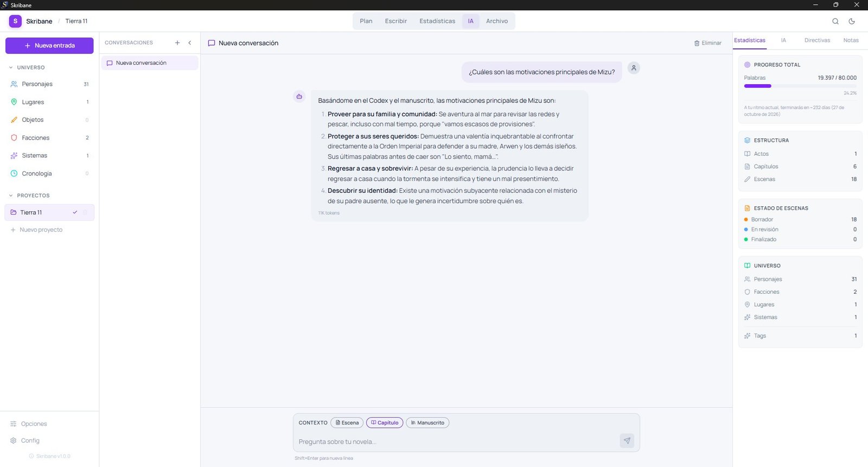Switch to the Archivo tab
The width and height of the screenshot is (868, 467).
[497, 21]
